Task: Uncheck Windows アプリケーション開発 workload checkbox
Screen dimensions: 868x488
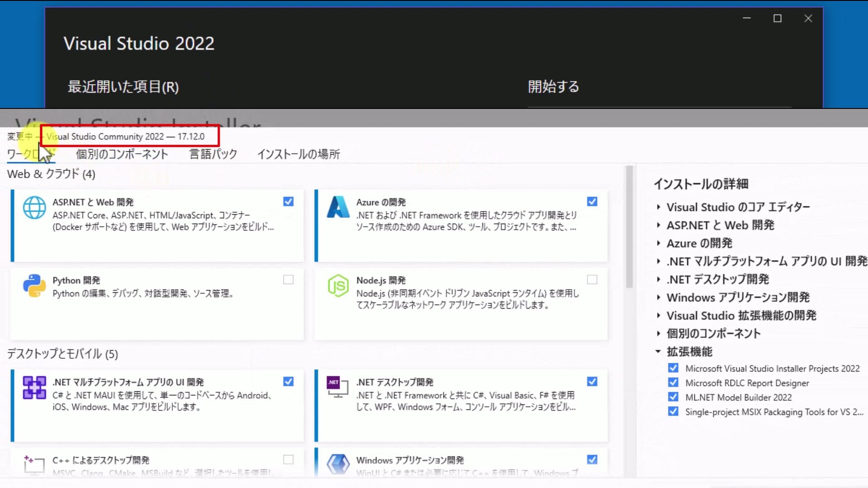Action: [x=592, y=460]
